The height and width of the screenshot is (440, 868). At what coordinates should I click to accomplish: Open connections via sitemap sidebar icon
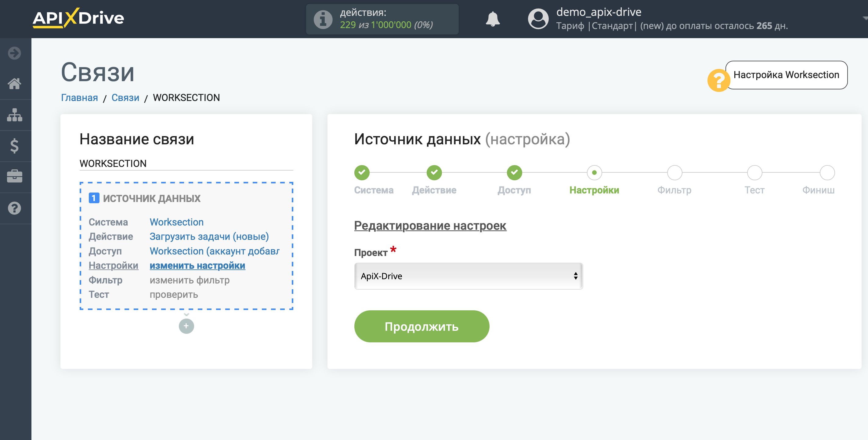click(14, 115)
